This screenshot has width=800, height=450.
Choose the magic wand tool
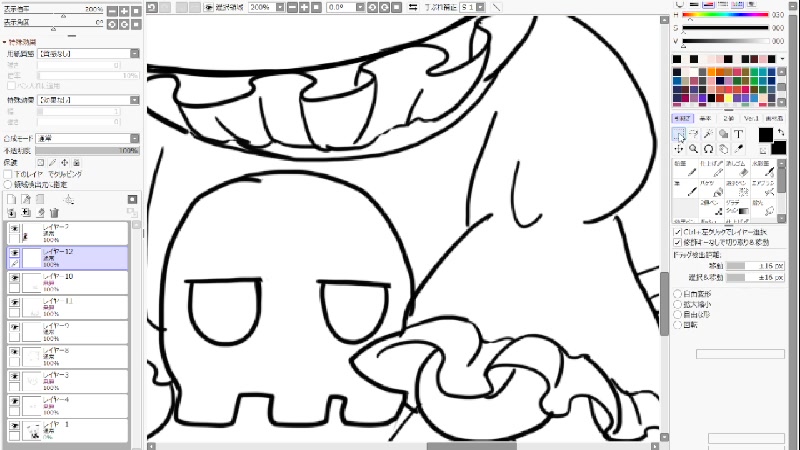708,134
